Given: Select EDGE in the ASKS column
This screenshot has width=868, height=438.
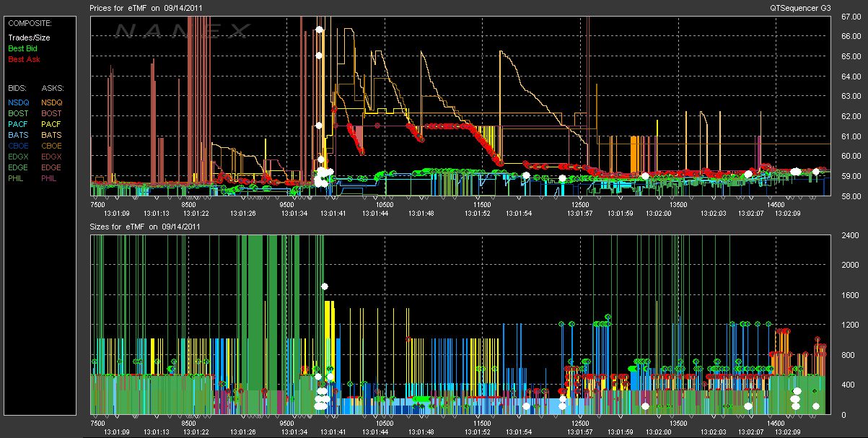Looking at the screenshot, I should point(52,167).
